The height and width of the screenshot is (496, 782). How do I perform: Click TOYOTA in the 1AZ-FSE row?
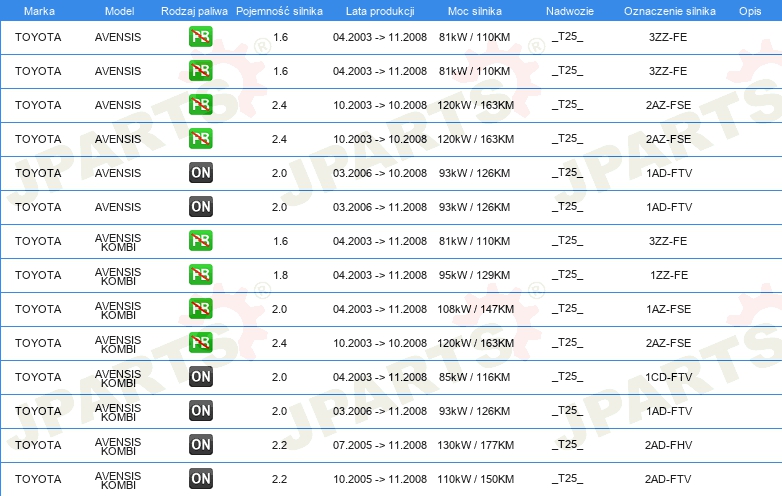tap(38, 309)
